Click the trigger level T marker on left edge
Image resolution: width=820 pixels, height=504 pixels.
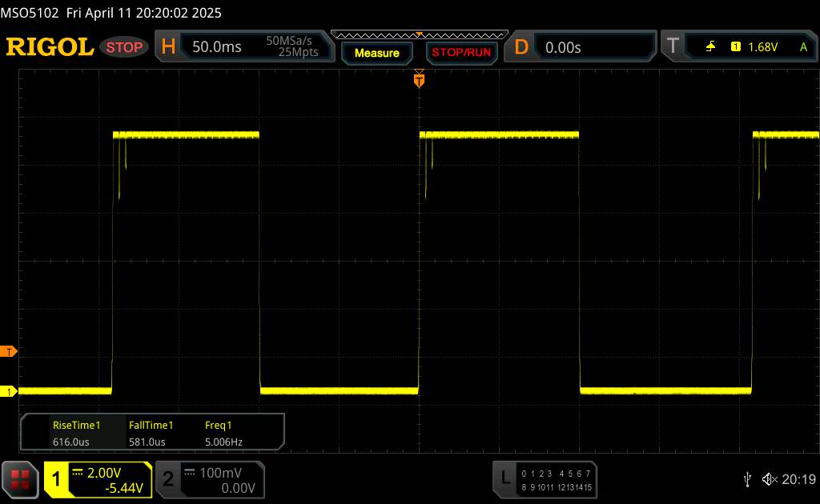pyautogui.click(x=10, y=351)
